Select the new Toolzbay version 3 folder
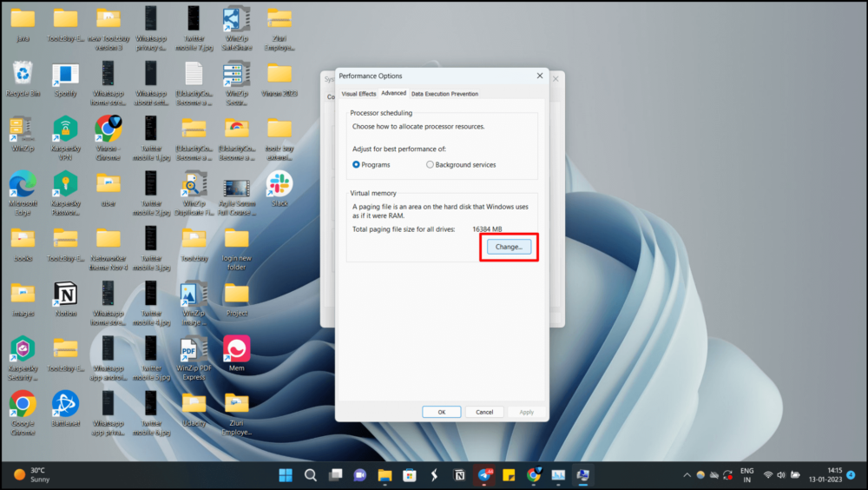Screen dimensions: 868x490 point(108,28)
